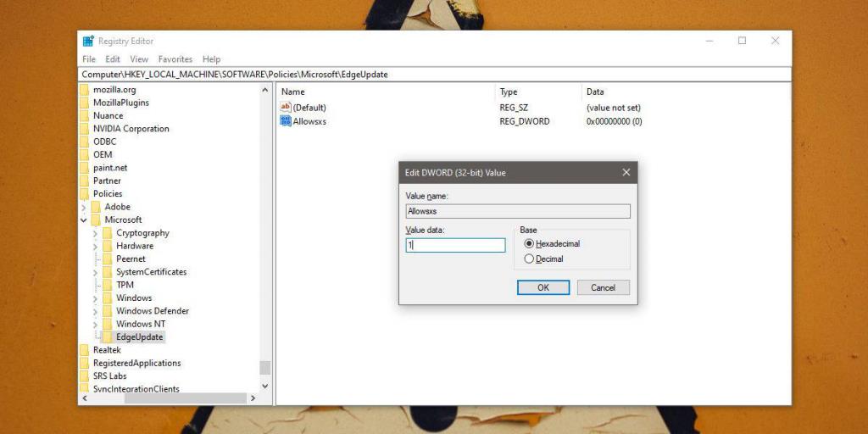Expand the Windows Defender key
The image size is (868, 434).
(95, 311)
